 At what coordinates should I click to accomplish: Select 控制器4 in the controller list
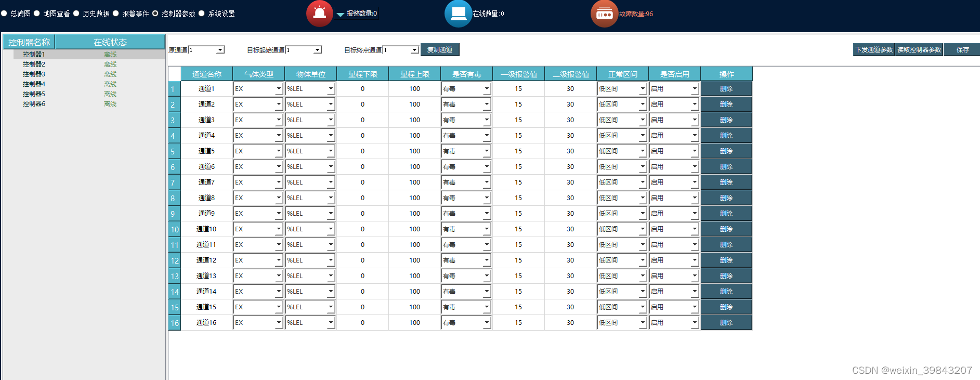point(34,84)
